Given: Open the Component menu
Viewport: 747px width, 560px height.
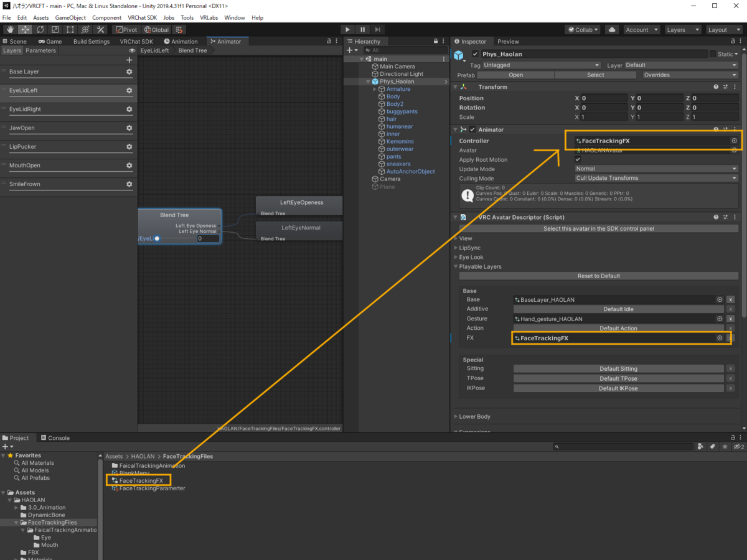Looking at the screenshot, I should [107, 17].
